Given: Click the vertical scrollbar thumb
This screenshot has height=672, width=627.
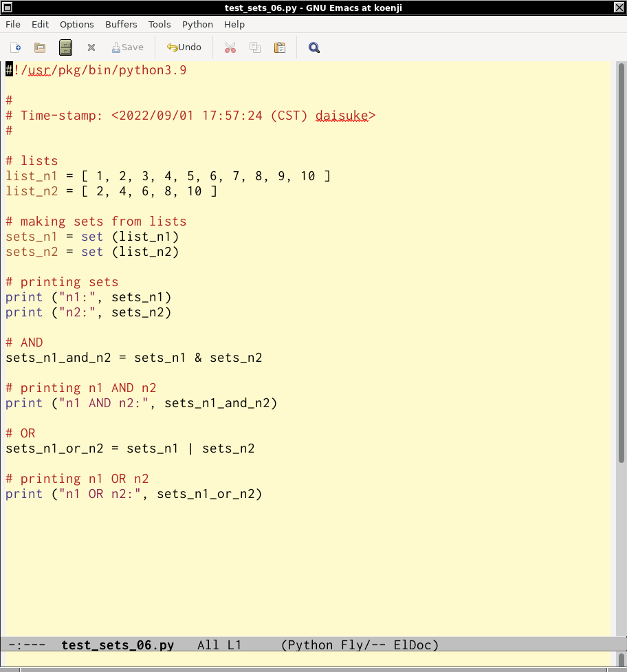Looking at the screenshot, I should tap(620, 261).
